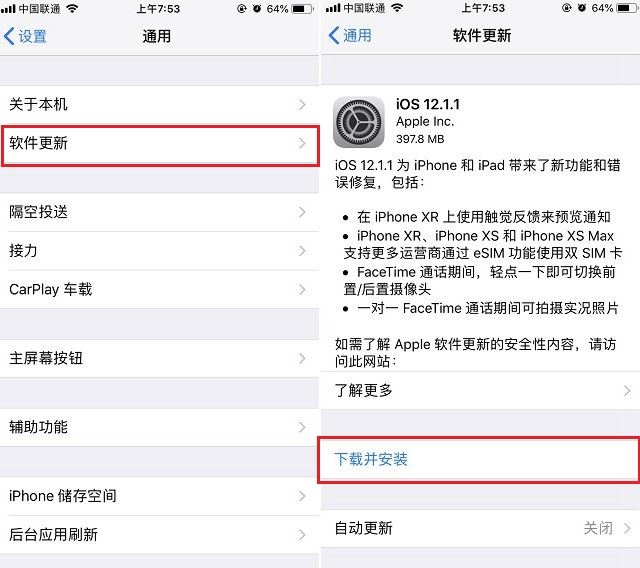Image resolution: width=640 pixels, height=568 pixels.
Task: Expand the 了解更多 row chevron
Action: (627, 391)
